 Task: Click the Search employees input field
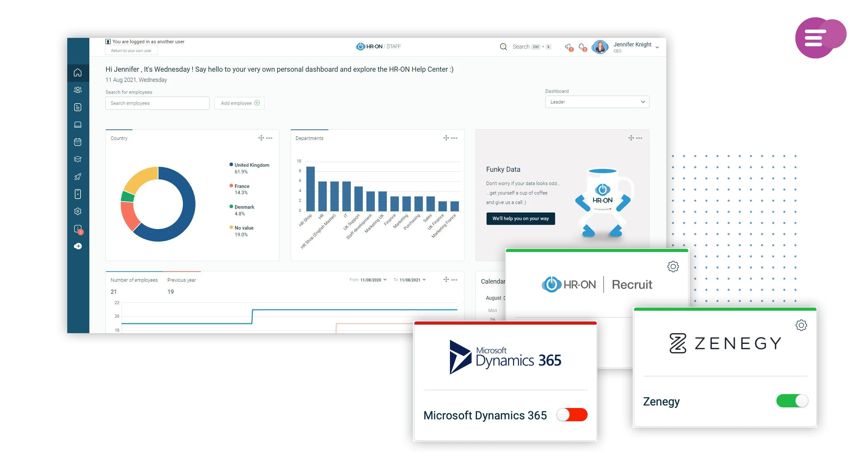click(157, 103)
